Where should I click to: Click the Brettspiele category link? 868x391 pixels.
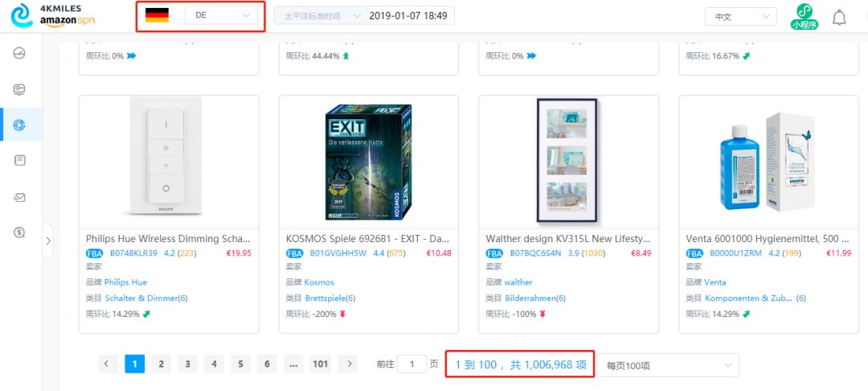(x=330, y=298)
